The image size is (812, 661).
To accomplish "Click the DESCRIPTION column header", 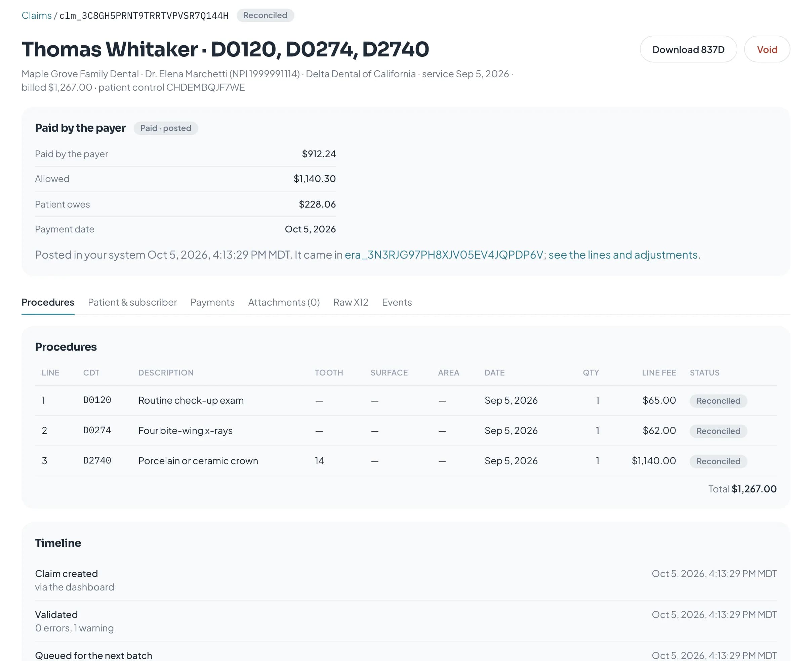I will tap(166, 373).
